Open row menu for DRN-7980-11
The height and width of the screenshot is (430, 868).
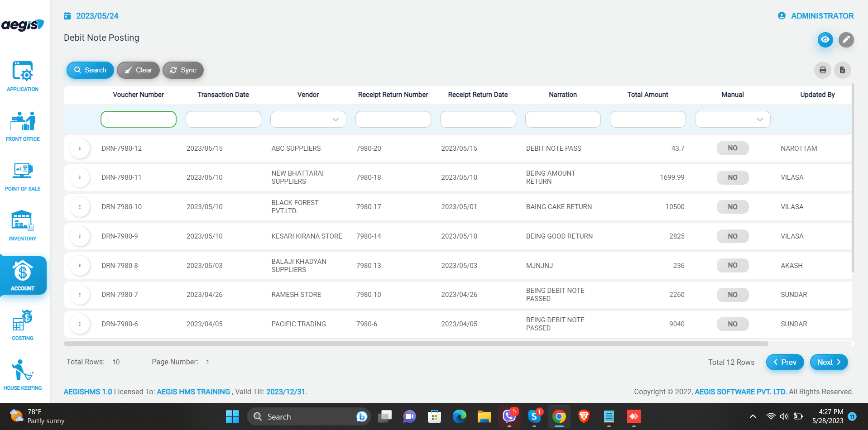(x=80, y=177)
